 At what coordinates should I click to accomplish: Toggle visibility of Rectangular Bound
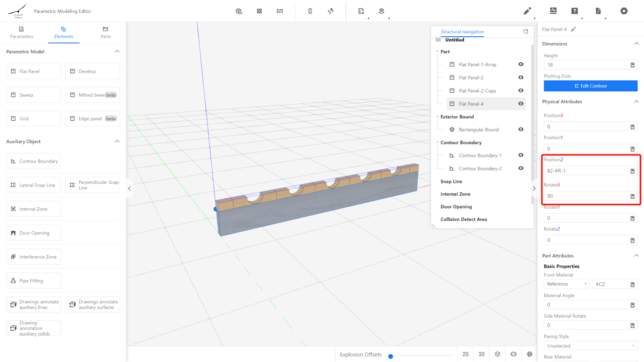(521, 130)
